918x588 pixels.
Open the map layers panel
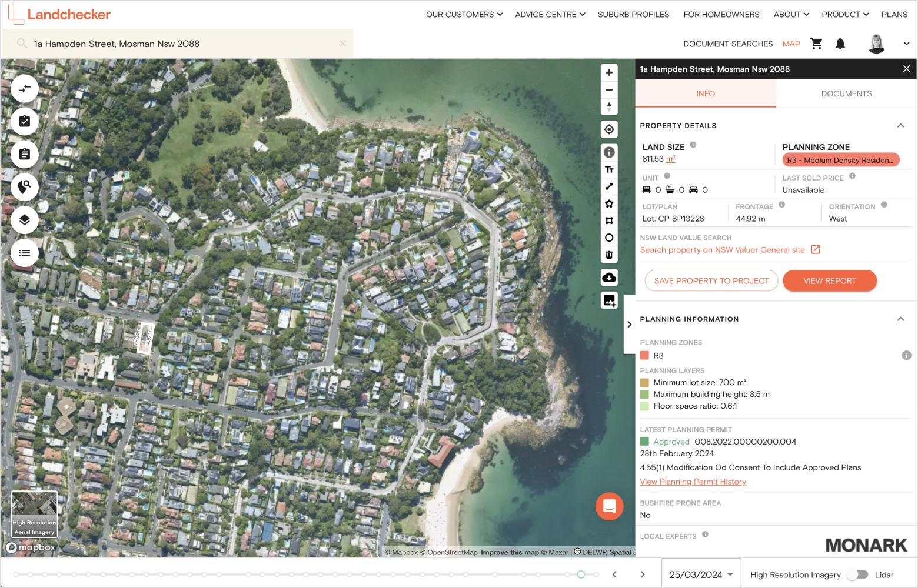[x=25, y=220]
